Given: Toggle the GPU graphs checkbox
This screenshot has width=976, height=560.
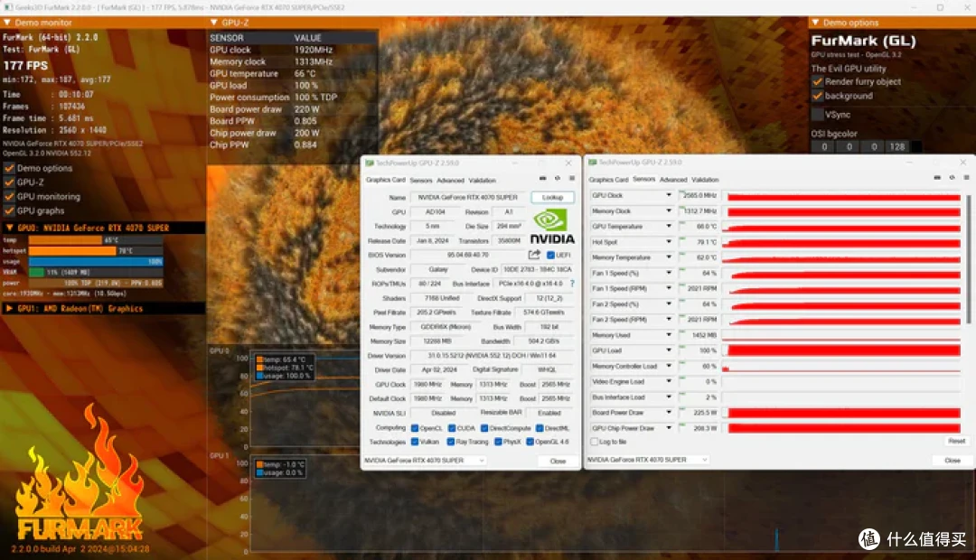Looking at the screenshot, I should tap(9, 211).
